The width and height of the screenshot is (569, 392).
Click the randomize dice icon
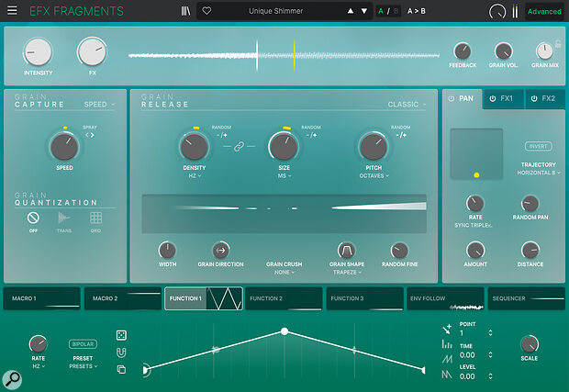pyautogui.click(x=121, y=335)
